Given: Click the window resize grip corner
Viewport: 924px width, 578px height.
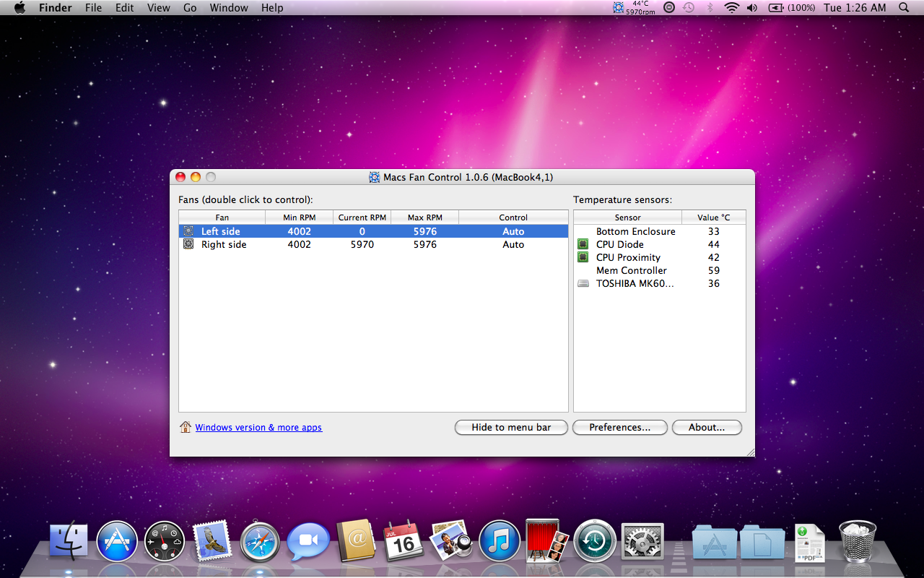Looking at the screenshot, I should point(750,452).
